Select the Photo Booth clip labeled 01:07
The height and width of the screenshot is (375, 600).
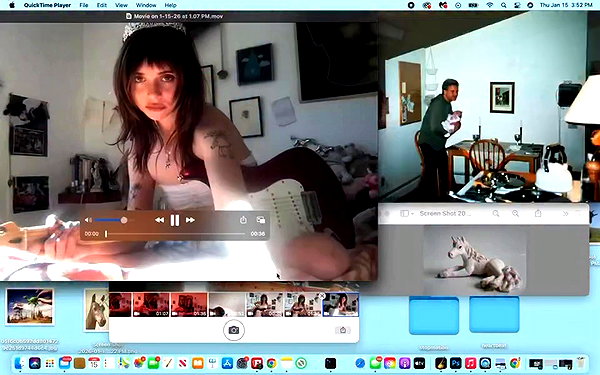tap(151, 305)
